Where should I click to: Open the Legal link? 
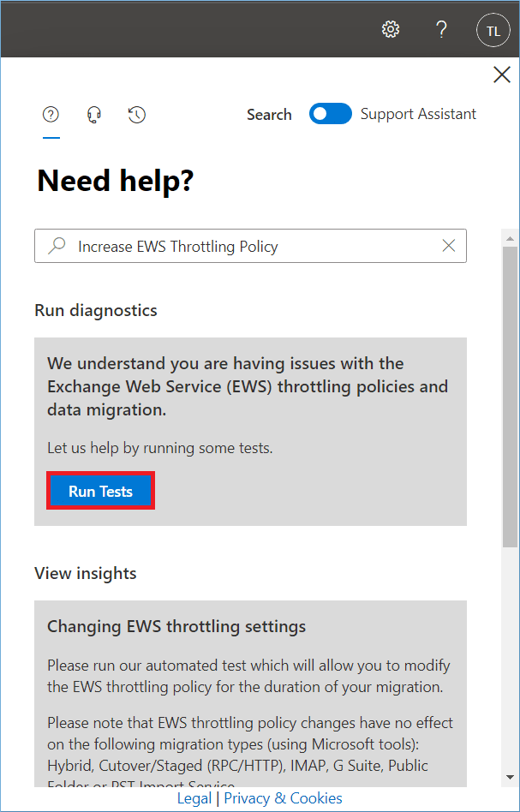[x=194, y=798]
